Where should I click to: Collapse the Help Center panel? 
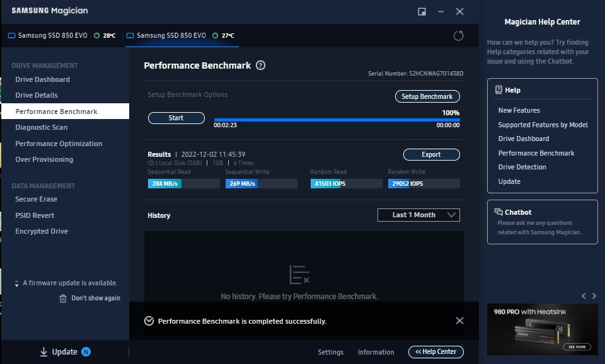pos(435,352)
